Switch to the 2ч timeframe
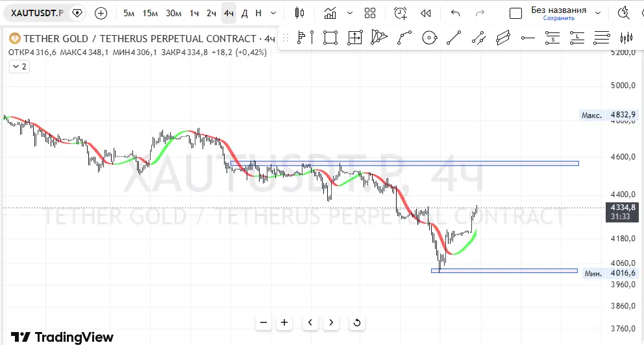This screenshot has width=644, height=345. pos(211,13)
